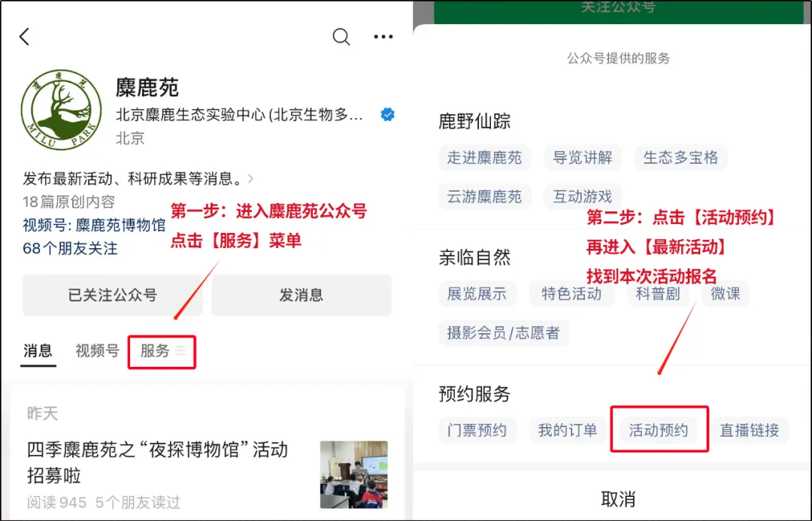Click the Milu Park logo avatar
812x521 pixels.
(61, 110)
